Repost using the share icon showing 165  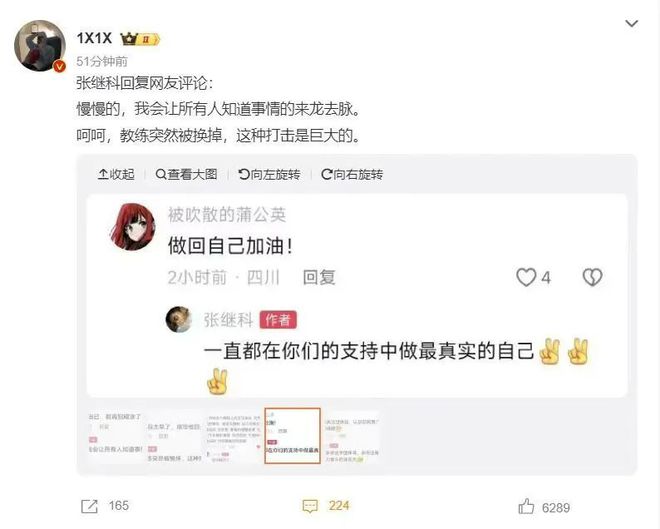(89, 506)
